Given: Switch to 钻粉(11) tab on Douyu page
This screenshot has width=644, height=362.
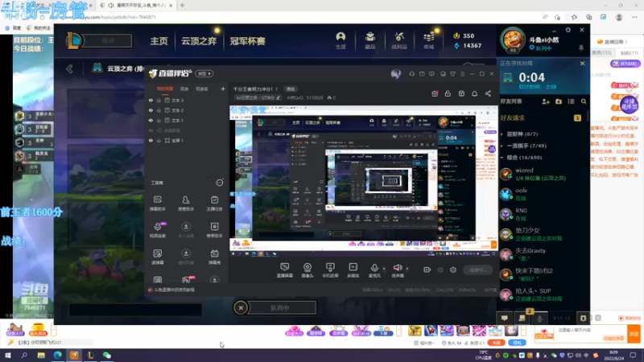Looking at the screenshot, I should 630,53.
